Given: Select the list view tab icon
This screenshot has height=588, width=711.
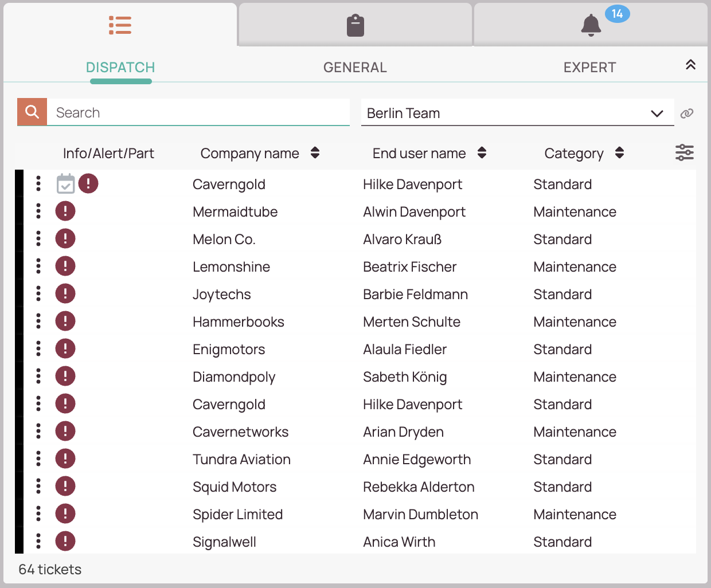Looking at the screenshot, I should [x=120, y=25].
